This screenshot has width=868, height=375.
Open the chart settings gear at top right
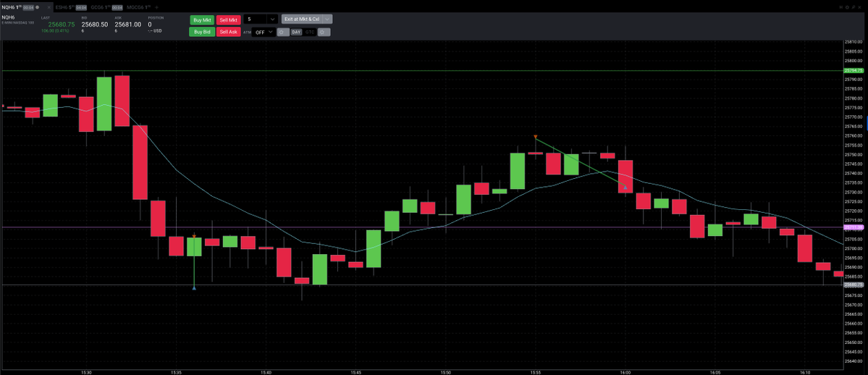(x=847, y=7)
